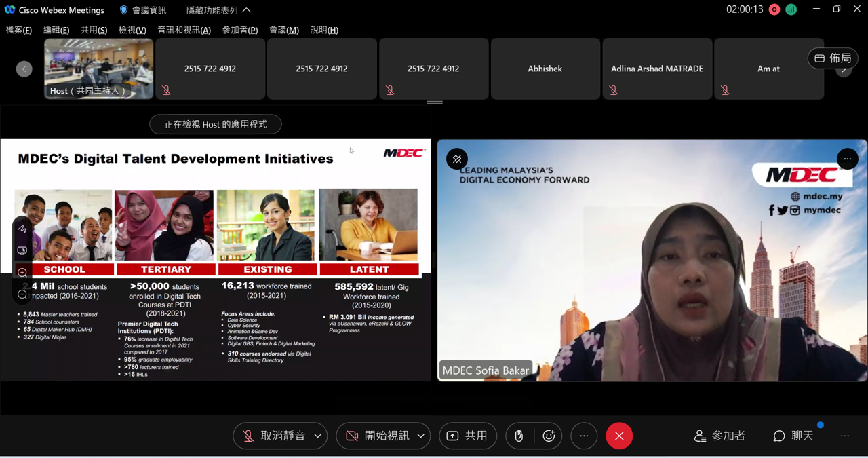Open more options on Sofia Bakar's video
This screenshot has width=868, height=458.
[847, 159]
